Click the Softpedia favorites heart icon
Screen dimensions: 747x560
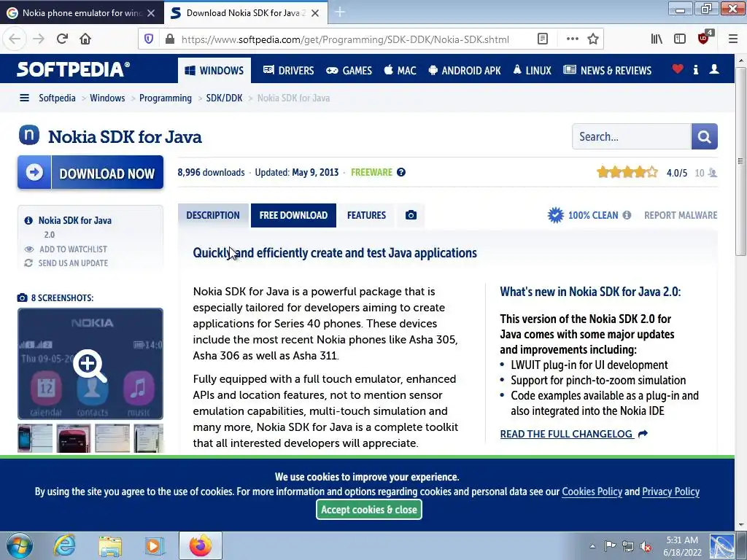click(678, 69)
